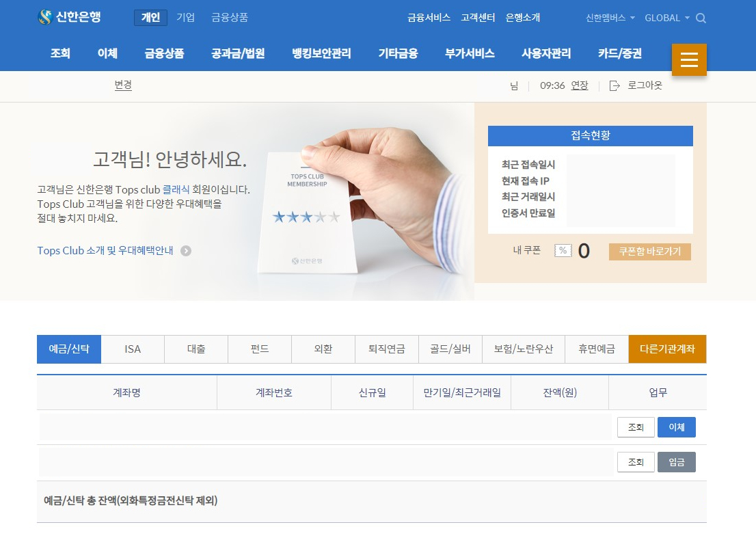
Task: Click the 내 쿠폰 count 0
Action: click(x=584, y=251)
